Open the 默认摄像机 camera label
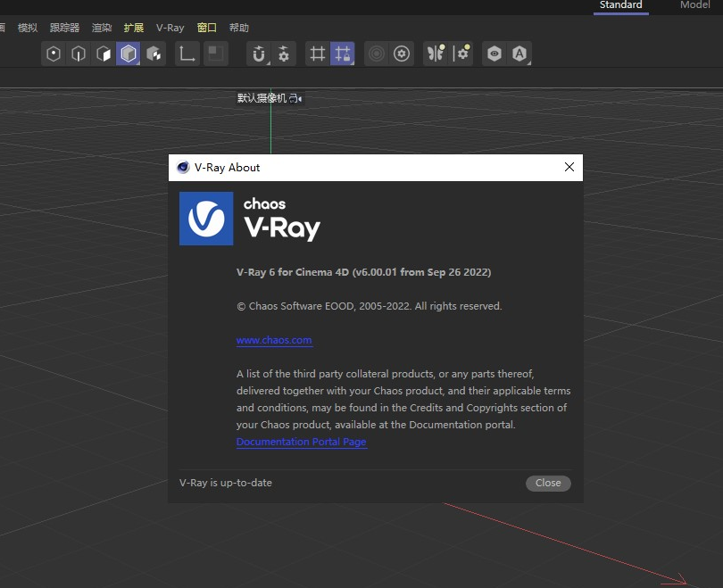Image resolution: width=723 pixels, height=588 pixels. click(x=262, y=98)
